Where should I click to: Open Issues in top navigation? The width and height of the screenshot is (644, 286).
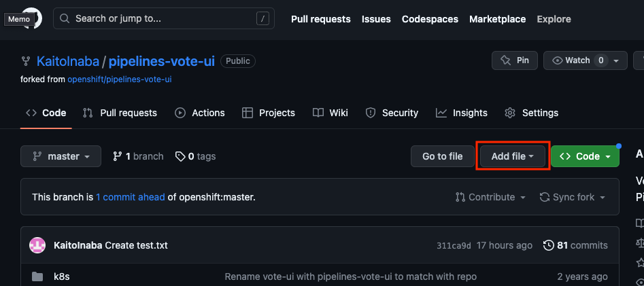(376, 19)
